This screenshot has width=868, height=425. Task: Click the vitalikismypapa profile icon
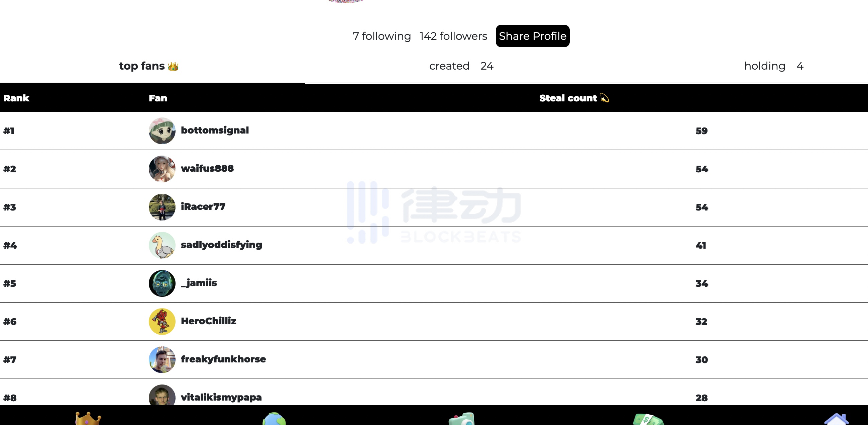tap(161, 397)
